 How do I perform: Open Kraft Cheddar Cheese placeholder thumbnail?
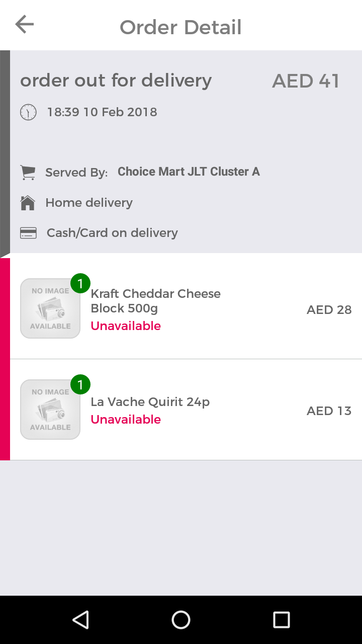click(50, 308)
